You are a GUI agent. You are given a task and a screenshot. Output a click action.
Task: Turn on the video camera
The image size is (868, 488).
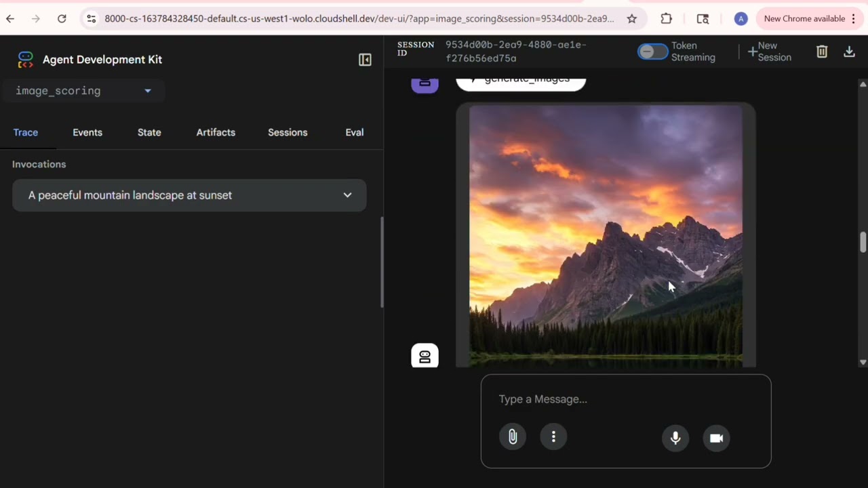click(716, 438)
